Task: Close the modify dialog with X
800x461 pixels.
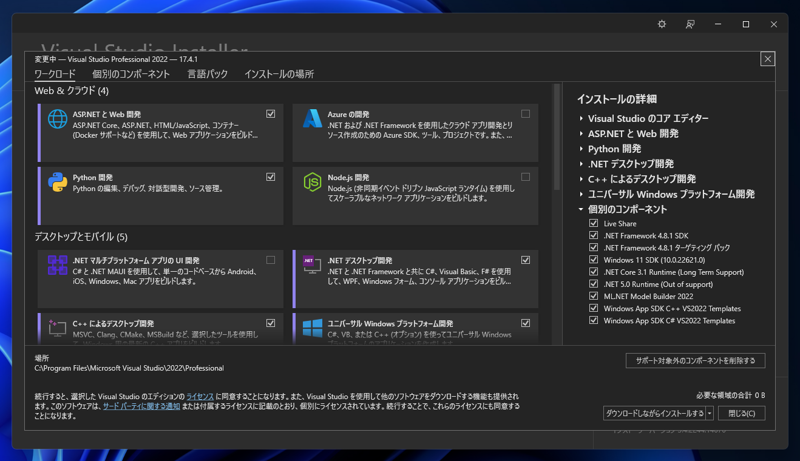Action: coord(767,59)
